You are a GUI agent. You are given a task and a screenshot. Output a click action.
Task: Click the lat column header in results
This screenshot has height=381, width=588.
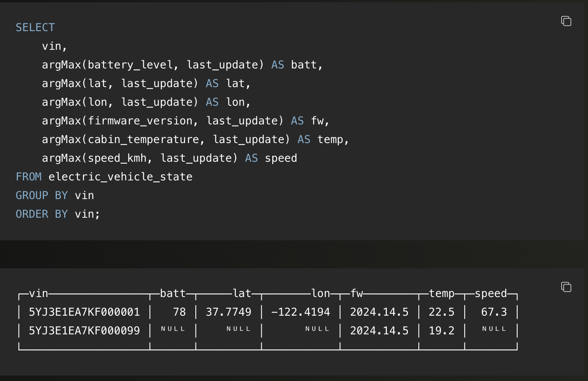pos(242,293)
